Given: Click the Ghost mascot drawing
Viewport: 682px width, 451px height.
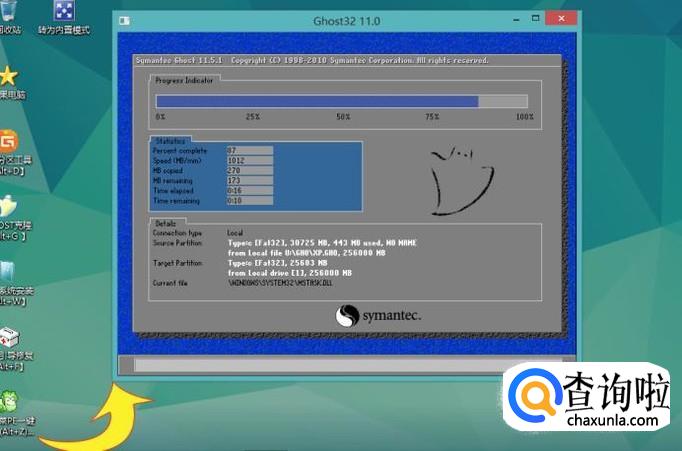Looking at the screenshot, I should click(x=462, y=181).
